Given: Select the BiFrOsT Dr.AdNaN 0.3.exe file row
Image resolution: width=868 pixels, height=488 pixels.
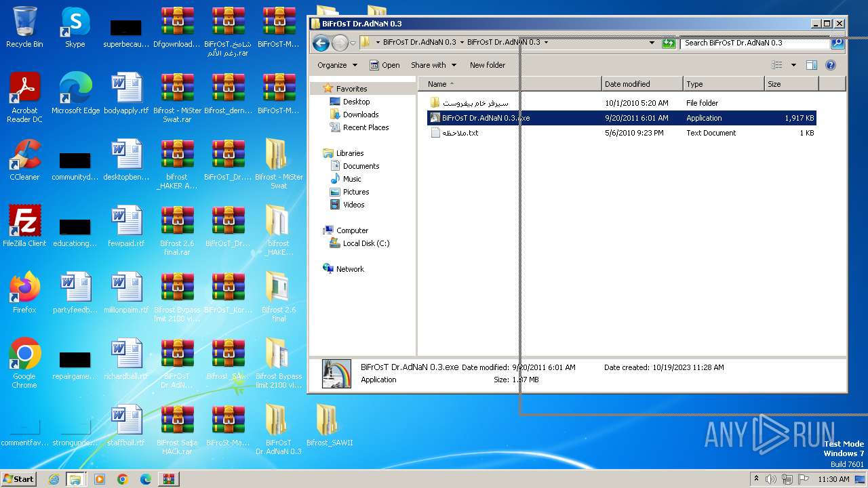Looking at the screenshot, I should 621,118.
